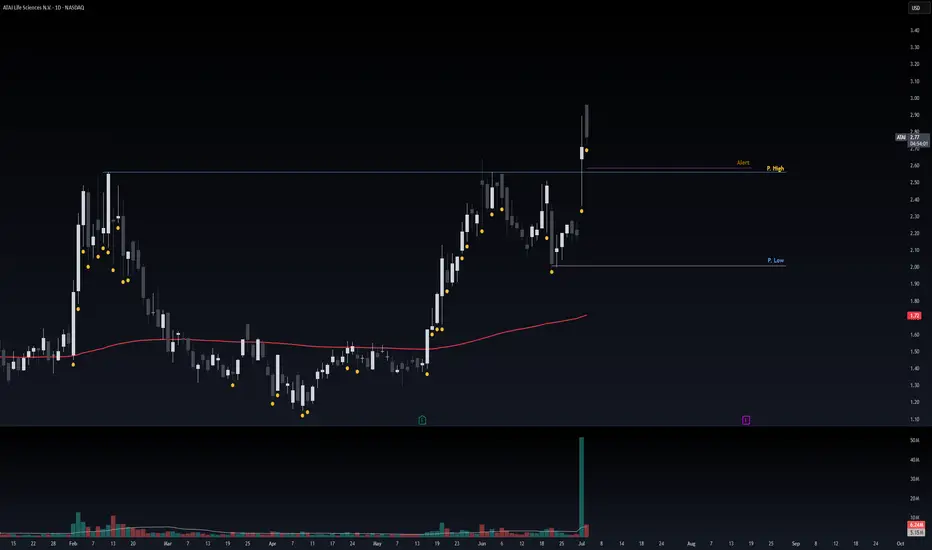This screenshot has width=932, height=550.
Task: Click the 5.15M volume average label
Action: point(916,533)
